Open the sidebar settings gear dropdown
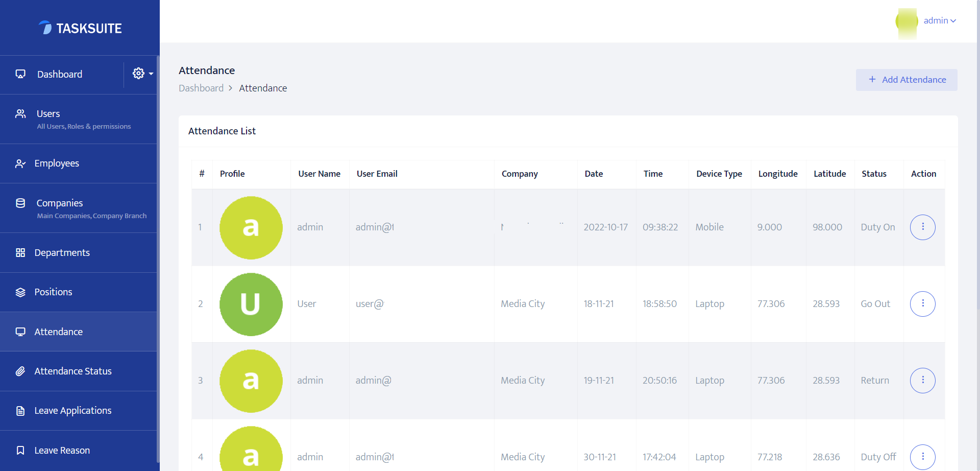Screen dimensions: 980x471 point(142,74)
